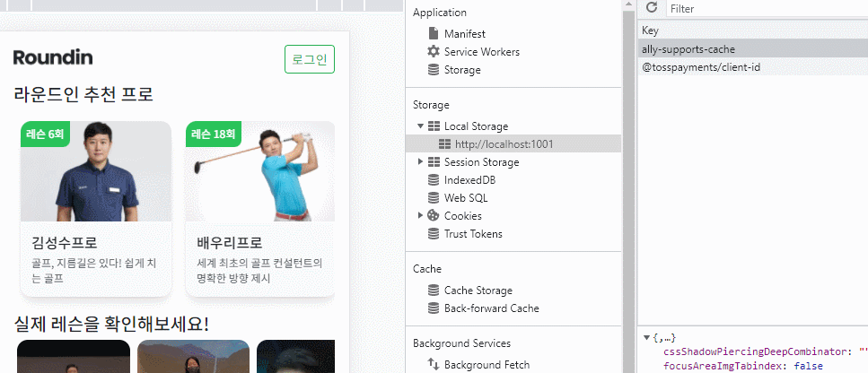Image resolution: width=868 pixels, height=373 pixels.
Task: Open the Service Workers section
Action: (x=482, y=52)
